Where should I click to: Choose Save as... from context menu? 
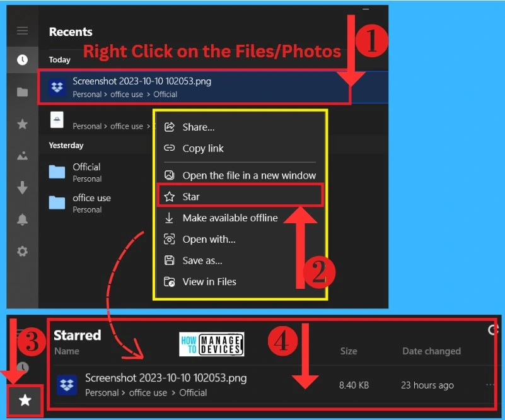[240, 260]
